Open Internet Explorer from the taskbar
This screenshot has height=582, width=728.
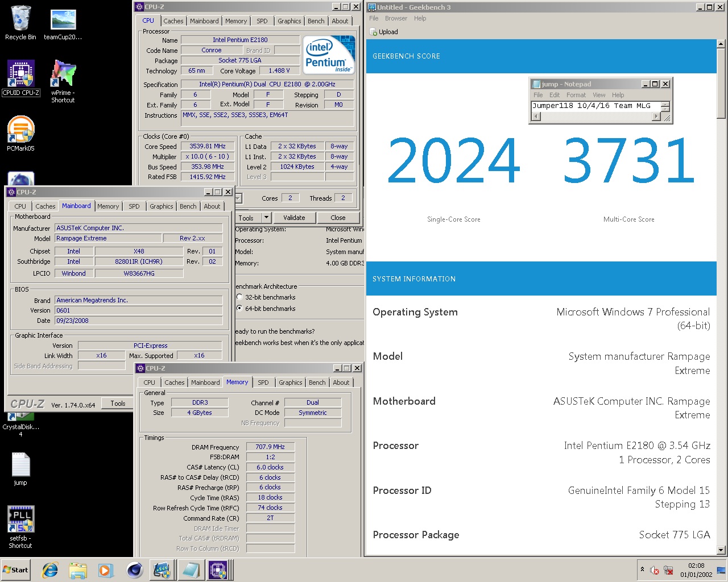click(x=50, y=569)
